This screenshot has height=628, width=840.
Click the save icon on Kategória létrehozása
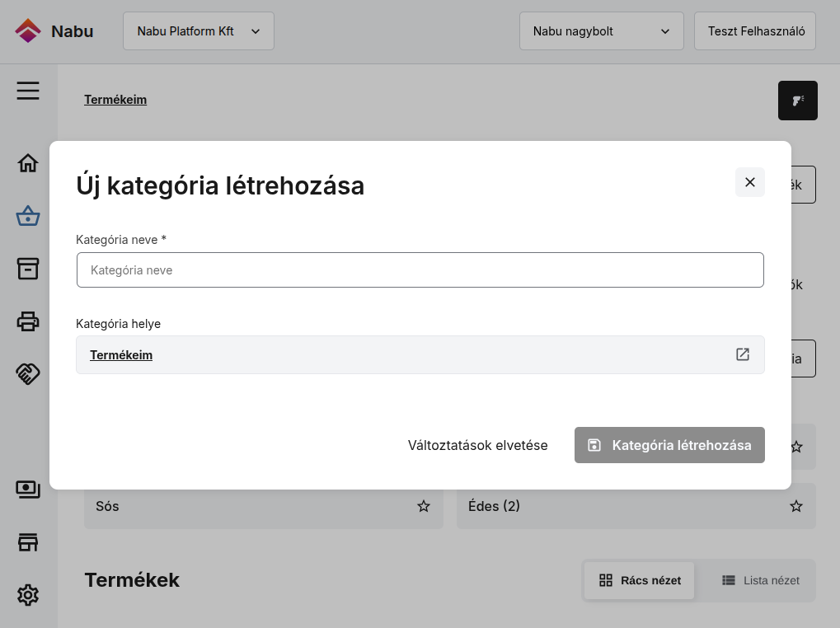pos(594,445)
